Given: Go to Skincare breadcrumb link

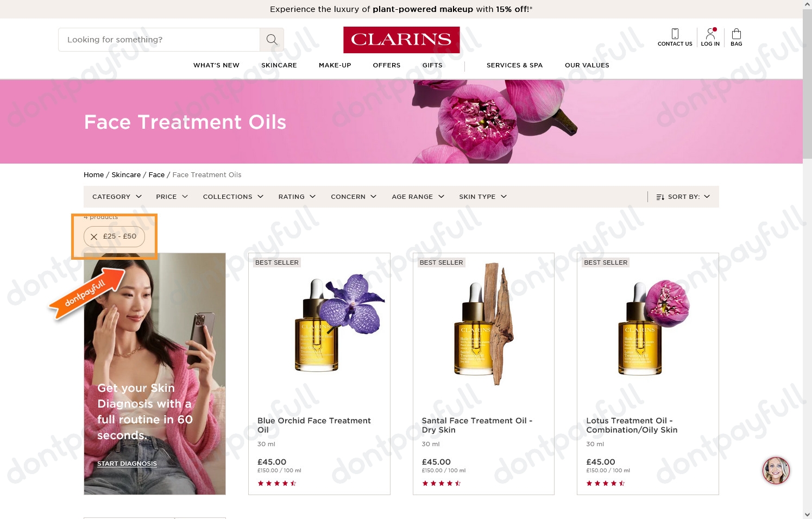Looking at the screenshot, I should click(x=126, y=175).
